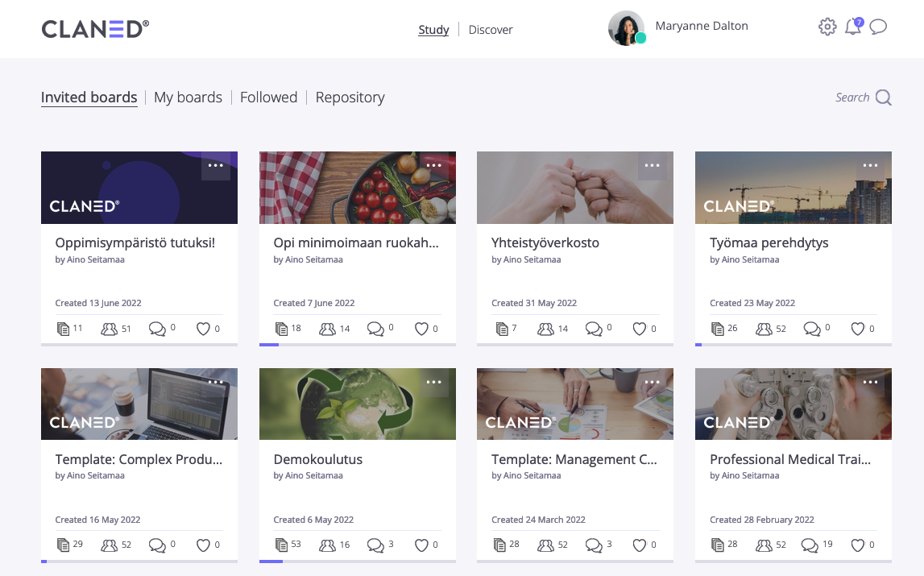Click the Search magnifier icon
The image size is (924, 576).
point(884,97)
